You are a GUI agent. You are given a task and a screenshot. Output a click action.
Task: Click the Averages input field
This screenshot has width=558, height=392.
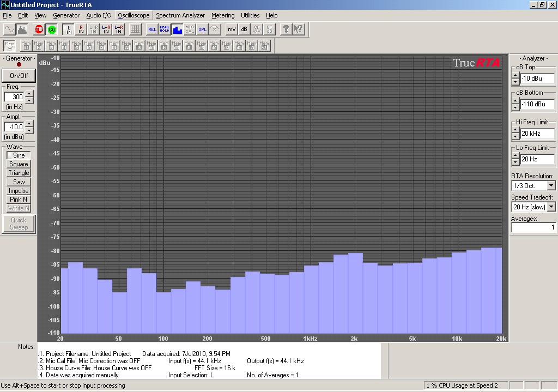[533, 227]
